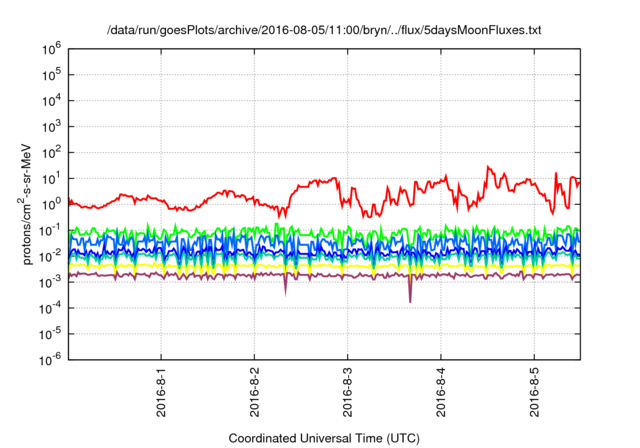Click the 10^-5 y-axis tick label
Image resolution: width=640 pixels, height=448 pixels.
[x=48, y=333]
